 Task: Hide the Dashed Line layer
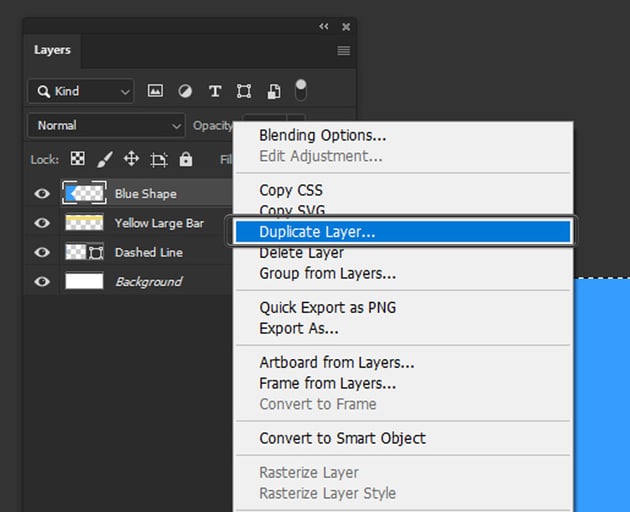(42, 252)
